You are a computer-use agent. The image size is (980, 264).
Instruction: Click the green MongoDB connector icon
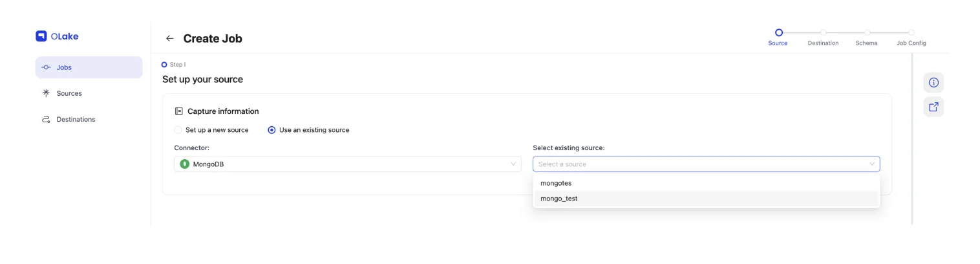(x=185, y=164)
